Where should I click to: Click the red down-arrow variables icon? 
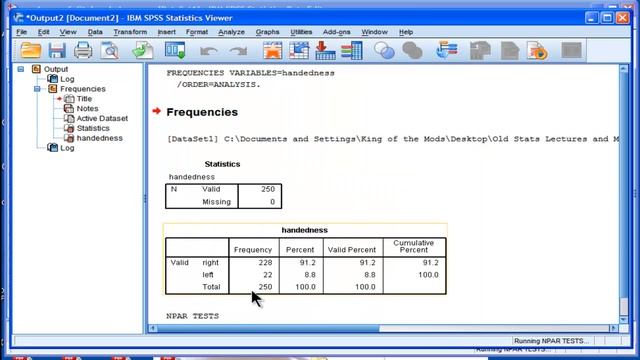(x=325, y=51)
